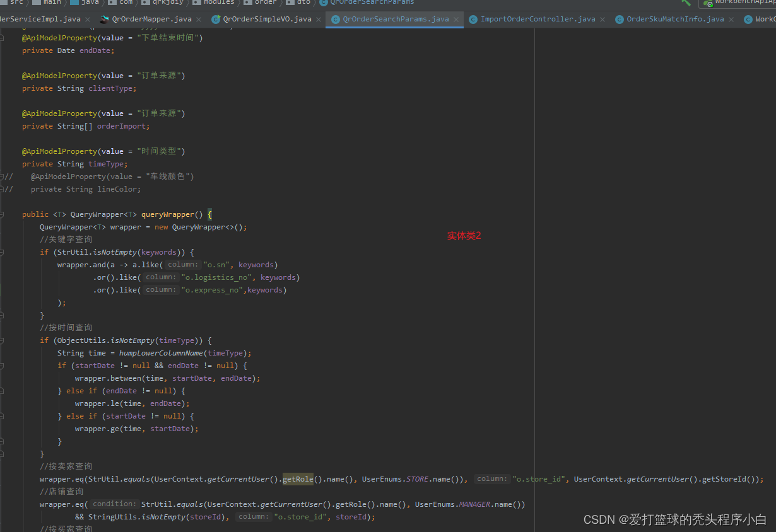Click UserEnums.STORE constant
This screenshot has width=776, height=532.
(x=395, y=479)
